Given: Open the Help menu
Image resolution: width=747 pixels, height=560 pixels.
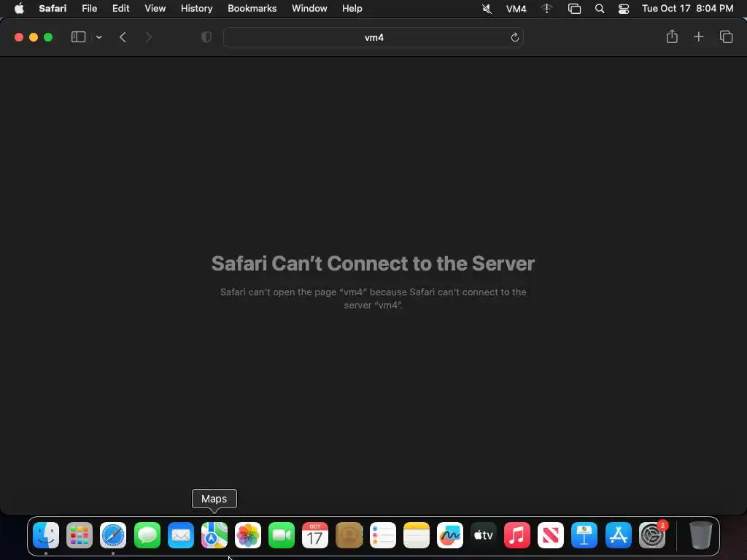Looking at the screenshot, I should 352,8.
